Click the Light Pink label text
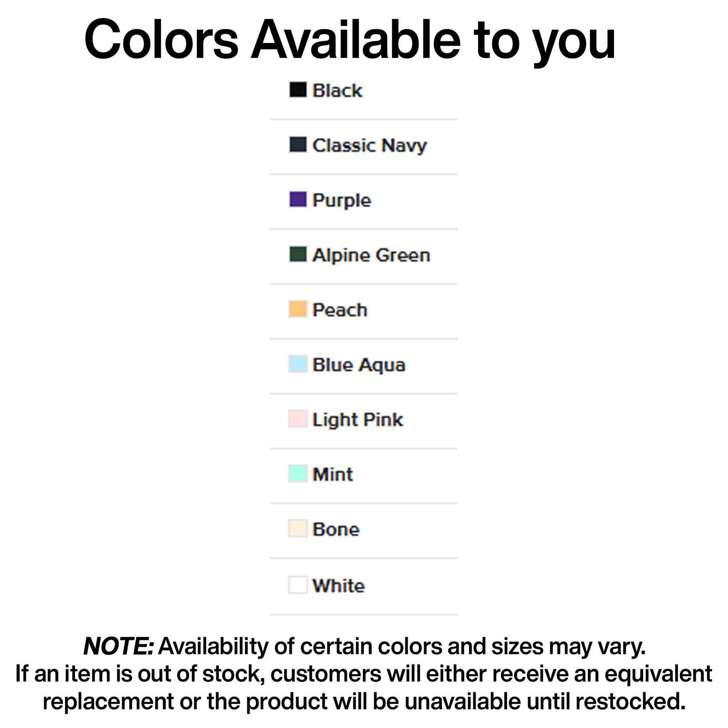The width and height of the screenshot is (728, 728). [358, 419]
